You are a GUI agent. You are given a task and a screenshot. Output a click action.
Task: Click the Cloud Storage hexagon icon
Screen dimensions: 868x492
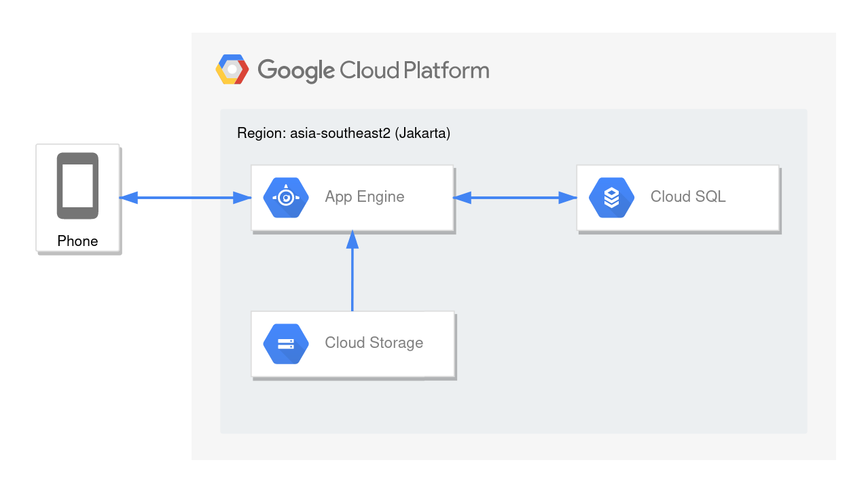(286, 343)
